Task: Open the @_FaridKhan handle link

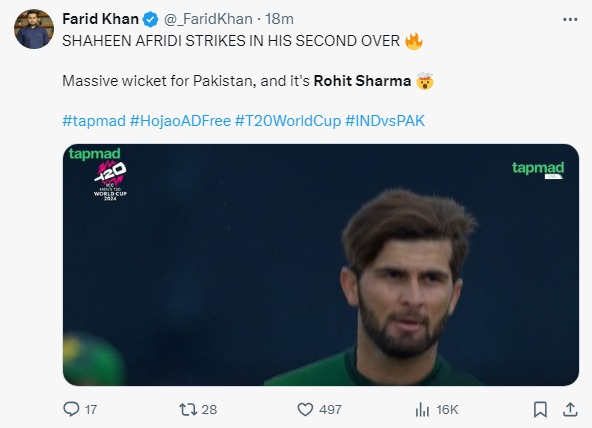Action: (x=208, y=19)
